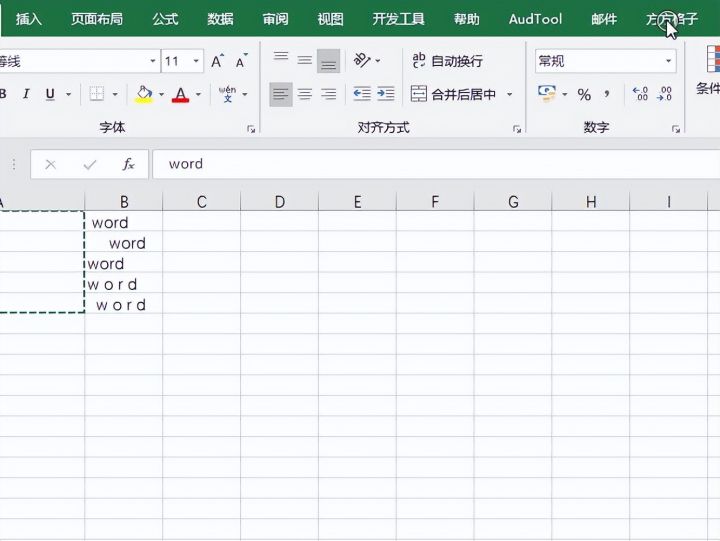Open the 数据 ribbon tab
This screenshot has width=720, height=541.
click(220, 19)
